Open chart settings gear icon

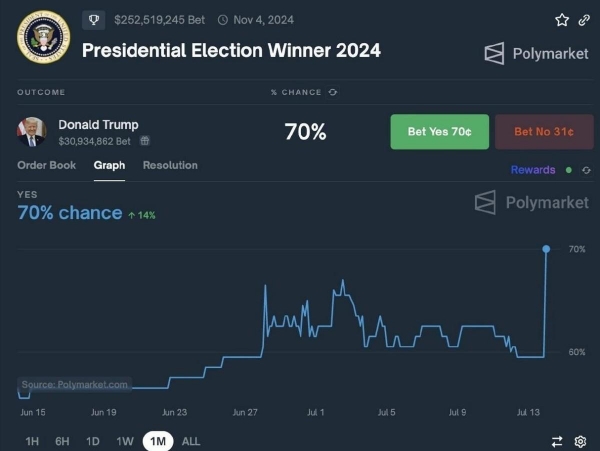click(580, 440)
